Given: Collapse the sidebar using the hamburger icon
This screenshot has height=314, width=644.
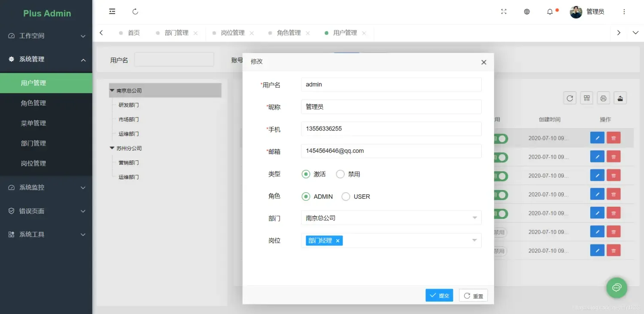Looking at the screenshot, I should pyautogui.click(x=112, y=12).
